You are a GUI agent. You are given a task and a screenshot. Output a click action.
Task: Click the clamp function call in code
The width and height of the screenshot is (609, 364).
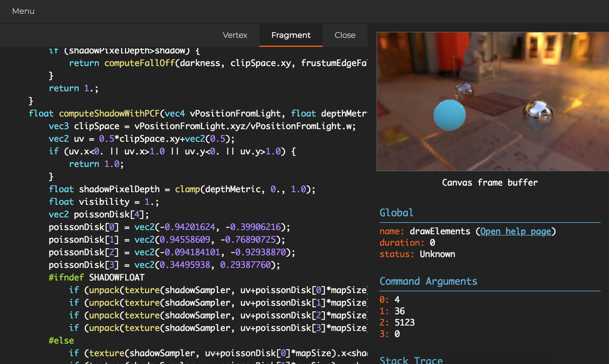coord(187,189)
